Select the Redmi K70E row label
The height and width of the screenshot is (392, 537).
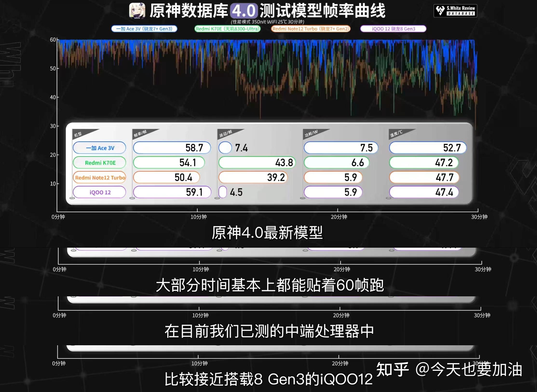click(x=99, y=163)
